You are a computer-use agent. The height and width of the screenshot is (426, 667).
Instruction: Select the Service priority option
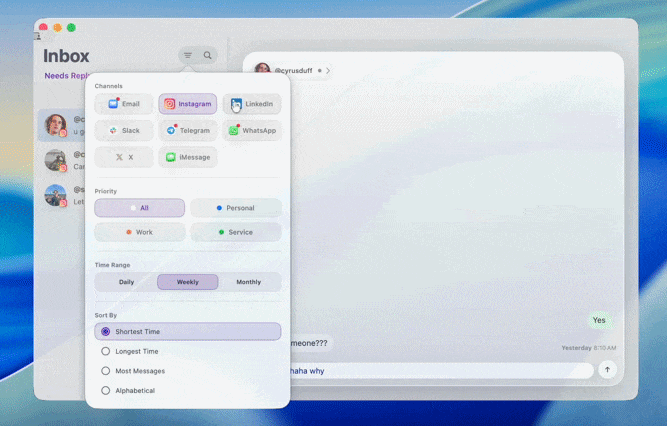(x=236, y=232)
